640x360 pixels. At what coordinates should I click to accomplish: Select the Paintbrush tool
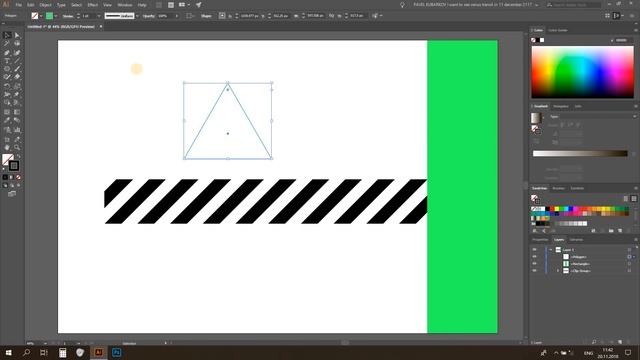17,69
